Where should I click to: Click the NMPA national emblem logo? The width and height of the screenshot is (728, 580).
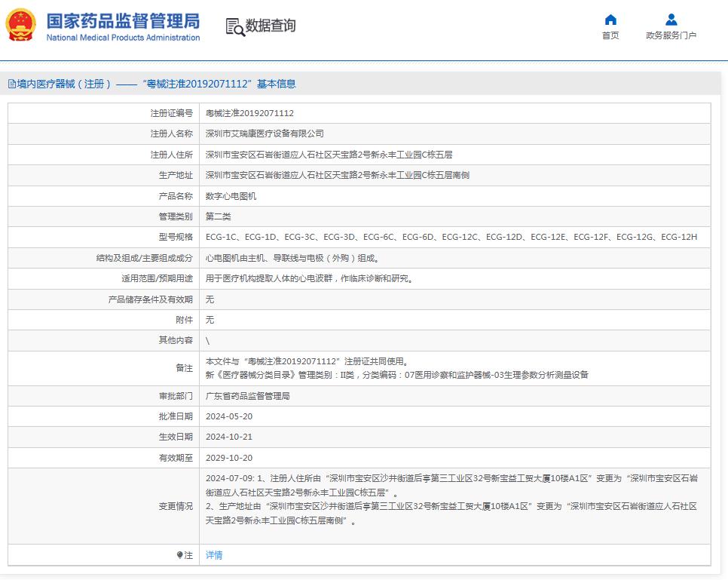pyautogui.click(x=20, y=23)
